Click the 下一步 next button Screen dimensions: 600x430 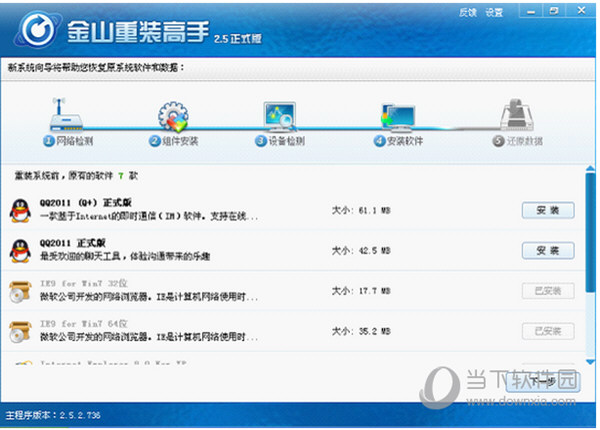tap(545, 381)
